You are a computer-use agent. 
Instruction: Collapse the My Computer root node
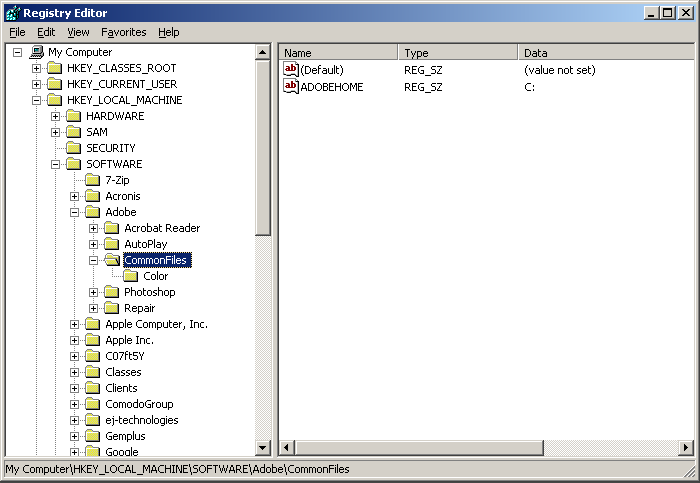point(17,53)
